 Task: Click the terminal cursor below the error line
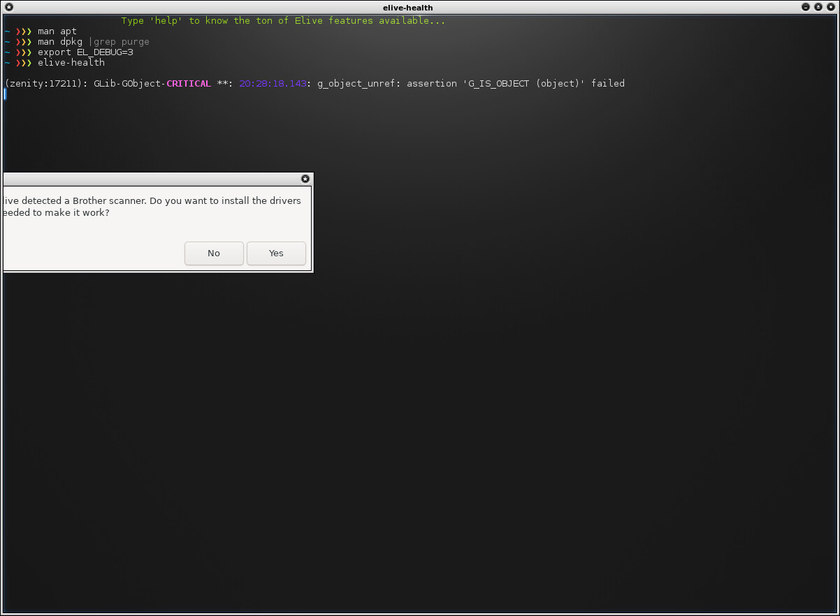pyautogui.click(x=5, y=94)
